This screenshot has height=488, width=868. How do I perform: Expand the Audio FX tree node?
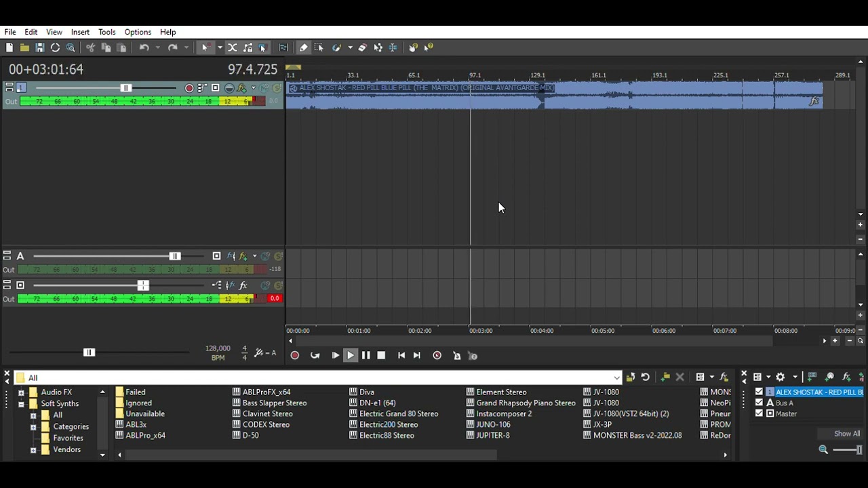21,392
